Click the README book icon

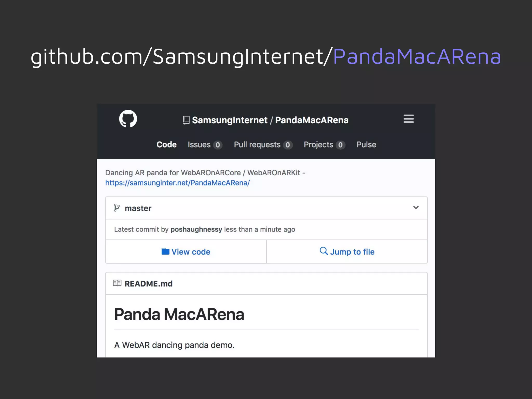pos(117,283)
